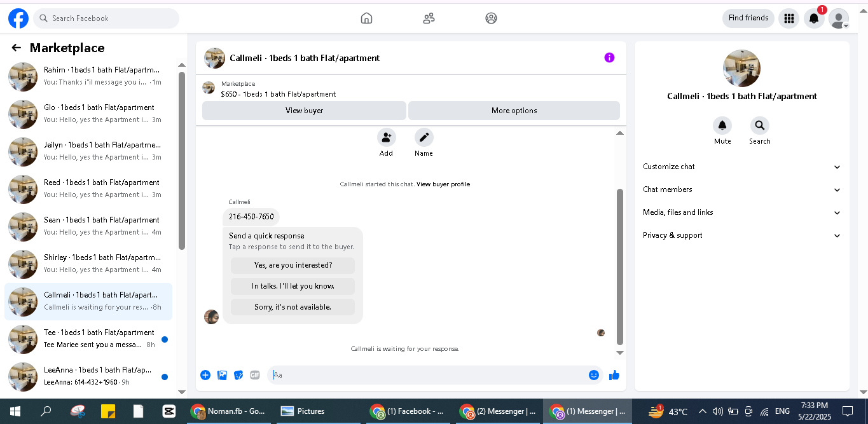Open the emoji picker

pos(594,375)
